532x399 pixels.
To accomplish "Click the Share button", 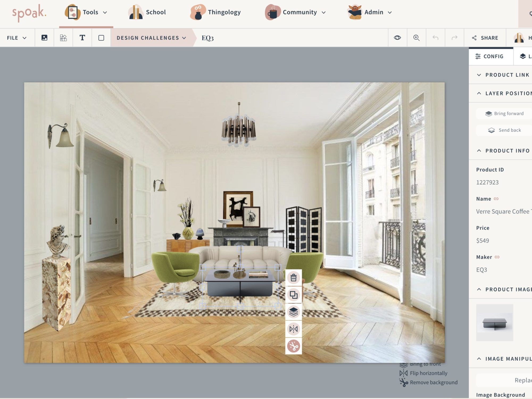I will click(485, 38).
